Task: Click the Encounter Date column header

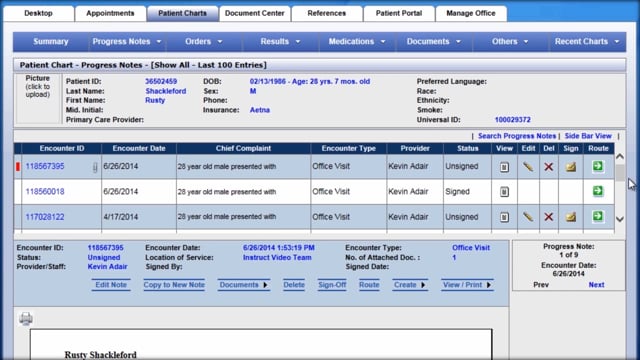Action: pos(139,148)
